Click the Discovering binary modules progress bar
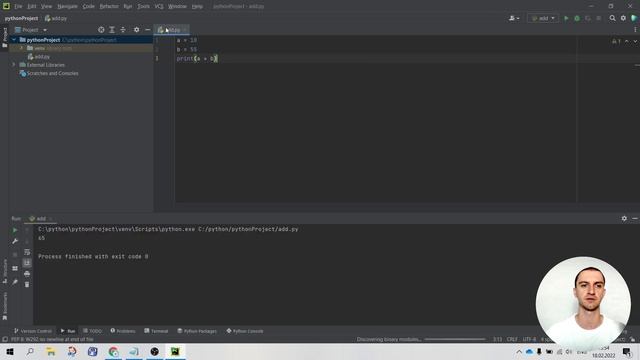 tap(455, 339)
